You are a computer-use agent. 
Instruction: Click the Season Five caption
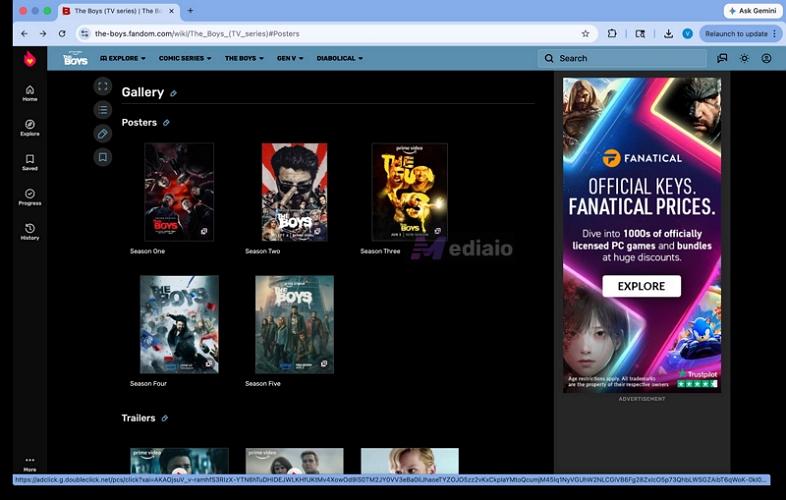point(263,384)
